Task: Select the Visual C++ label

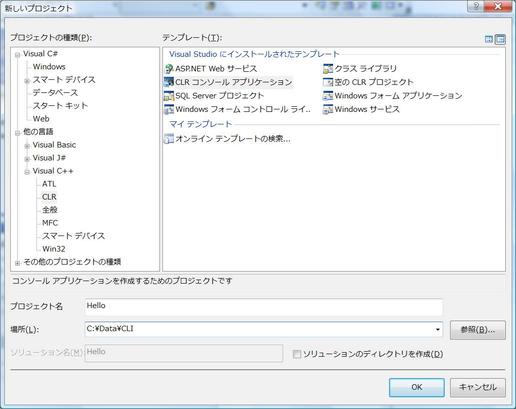Action: click(53, 171)
